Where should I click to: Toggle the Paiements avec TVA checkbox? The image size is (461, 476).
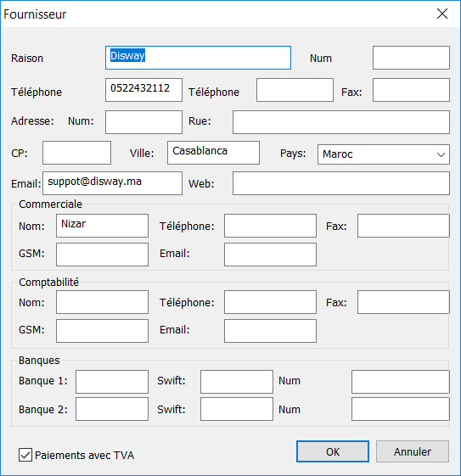click(x=25, y=455)
